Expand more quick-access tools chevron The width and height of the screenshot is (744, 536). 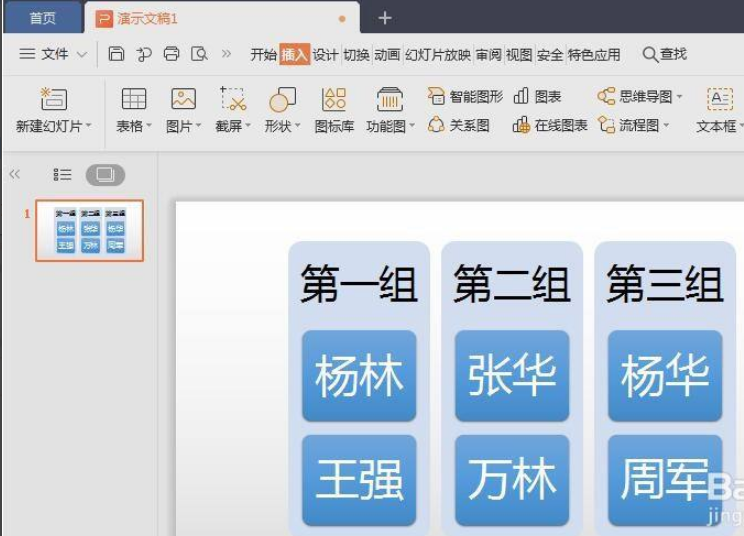pyautogui.click(x=226, y=54)
